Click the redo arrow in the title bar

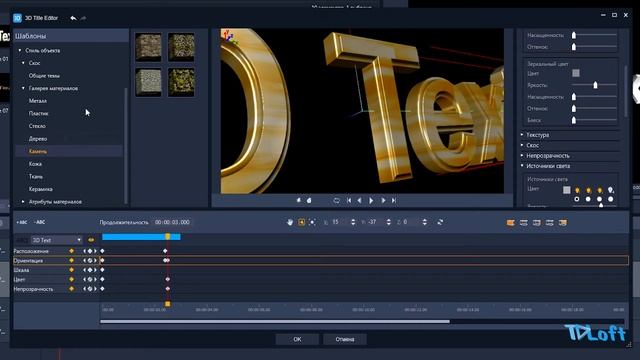pyautogui.click(x=83, y=18)
